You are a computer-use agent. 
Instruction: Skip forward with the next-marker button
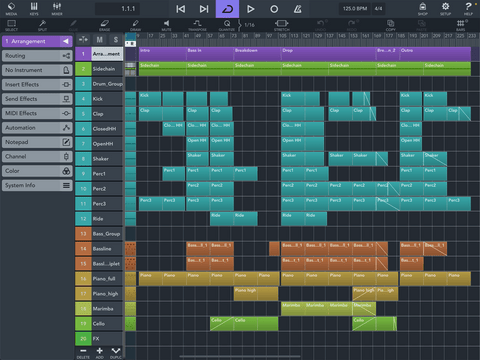pos(204,9)
